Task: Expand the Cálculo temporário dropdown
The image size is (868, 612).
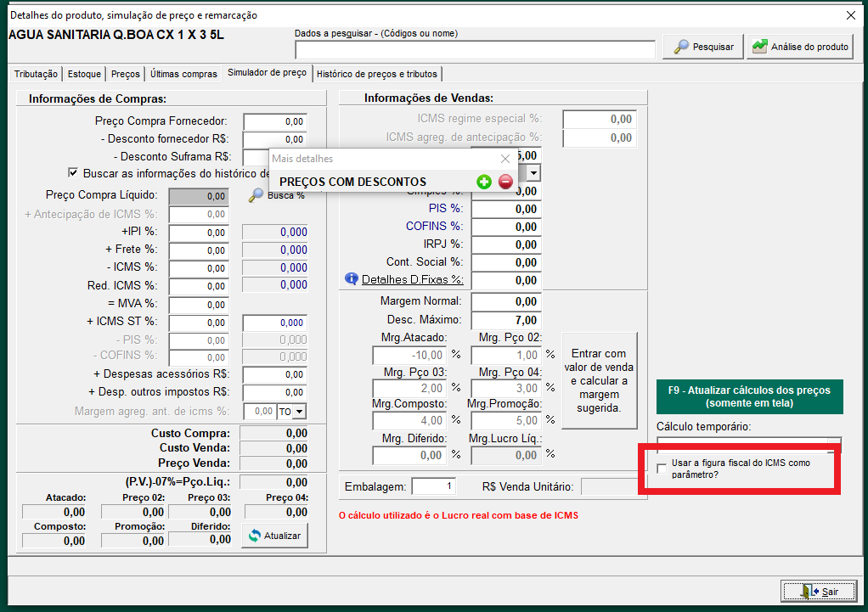Action: click(834, 442)
